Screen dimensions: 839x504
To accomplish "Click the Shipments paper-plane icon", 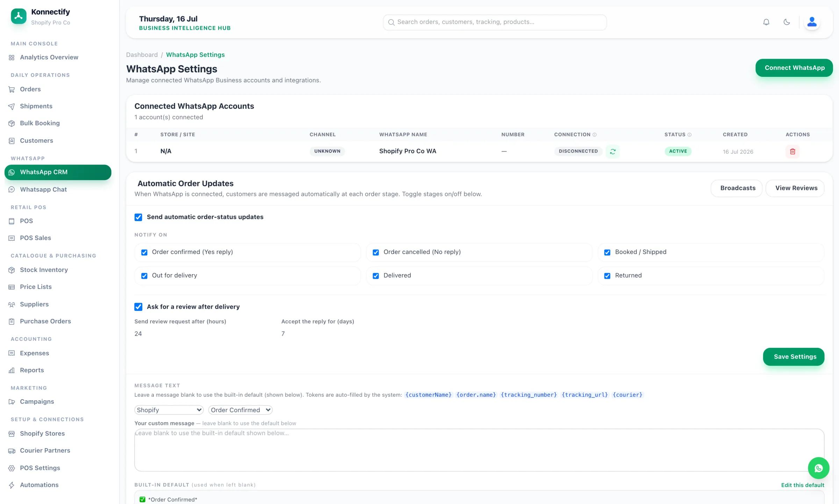I will tap(12, 107).
